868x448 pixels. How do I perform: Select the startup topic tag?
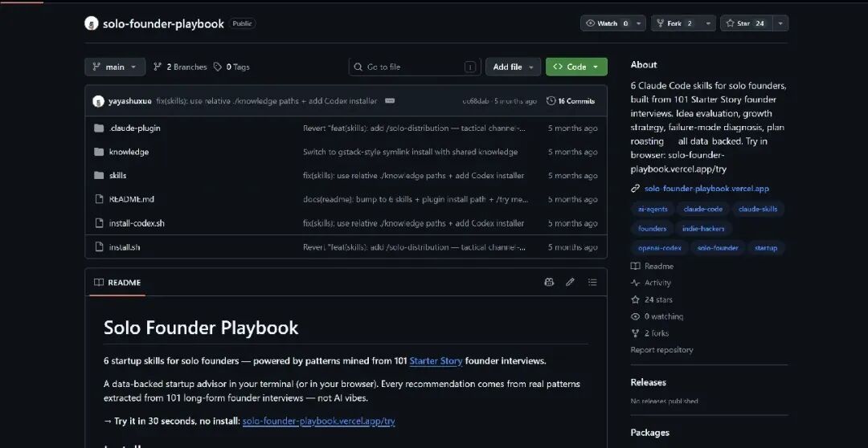pyautogui.click(x=766, y=248)
